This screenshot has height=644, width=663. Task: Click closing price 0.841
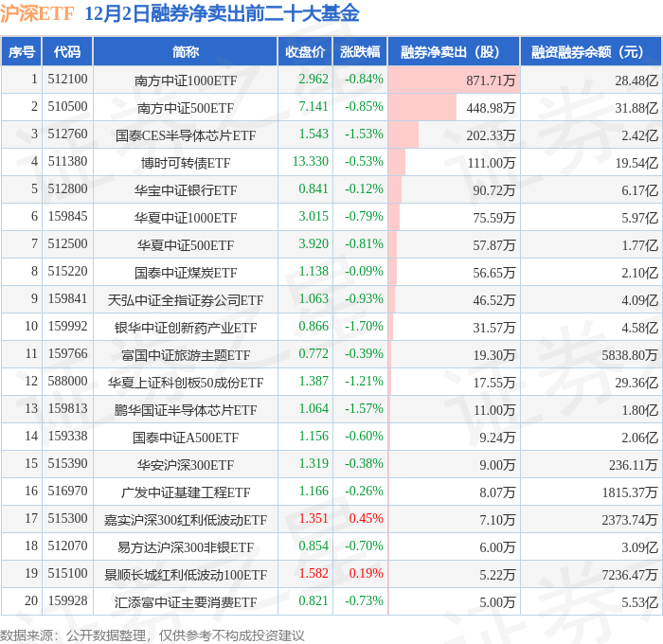coord(314,189)
